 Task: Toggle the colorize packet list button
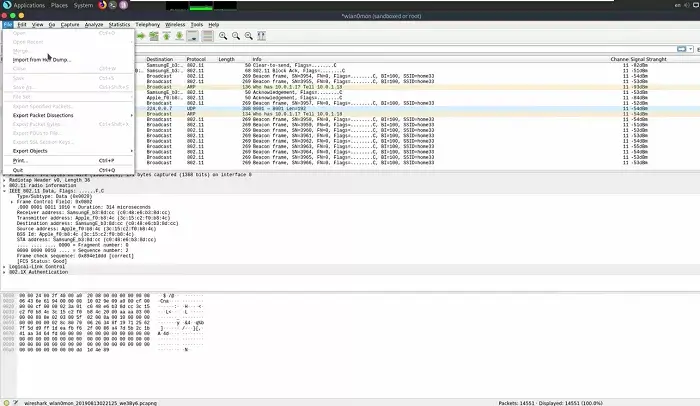click(x=206, y=36)
